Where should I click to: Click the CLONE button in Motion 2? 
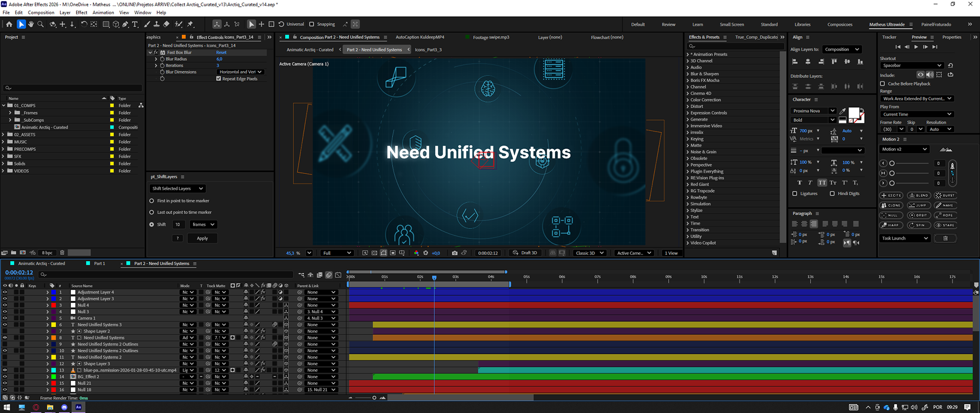coord(892,205)
